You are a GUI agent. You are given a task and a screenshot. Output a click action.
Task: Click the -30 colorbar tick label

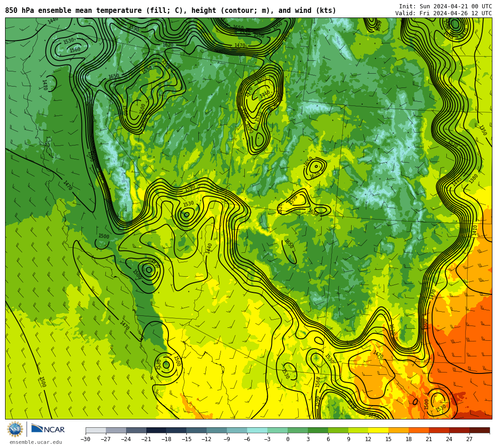click(x=86, y=439)
